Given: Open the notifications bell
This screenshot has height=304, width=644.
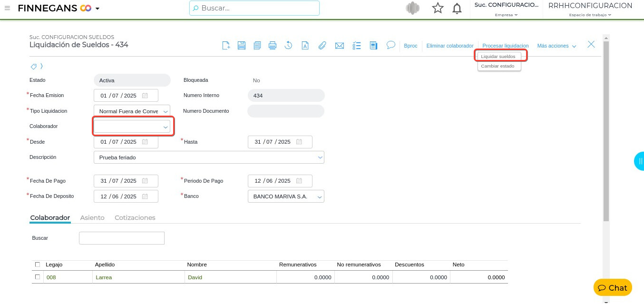Looking at the screenshot, I should click(457, 8).
